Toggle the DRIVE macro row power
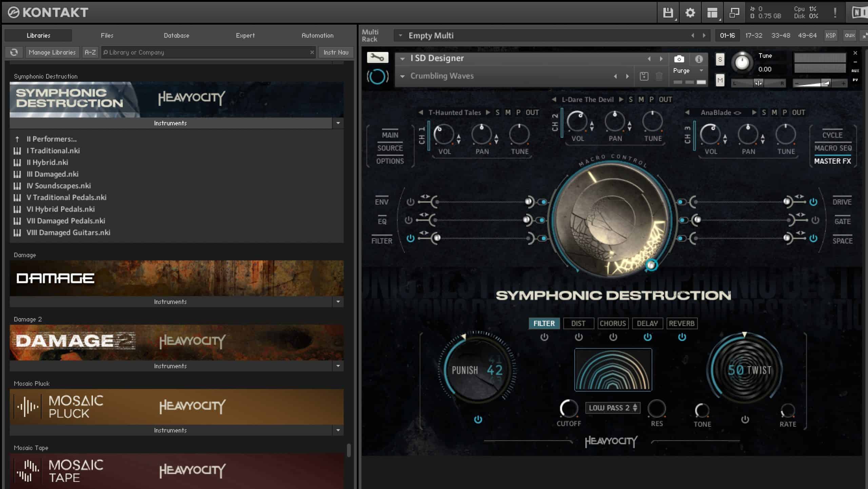The width and height of the screenshot is (868, 489). 813,202
